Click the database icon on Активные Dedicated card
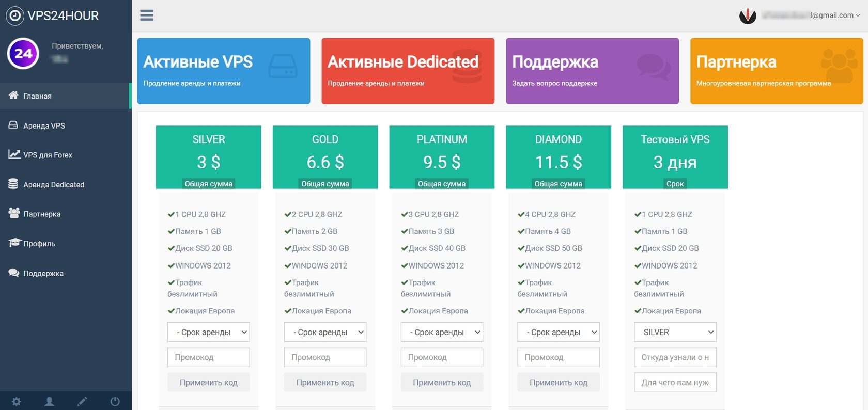The height and width of the screenshot is (410, 868). click(467, 66)
